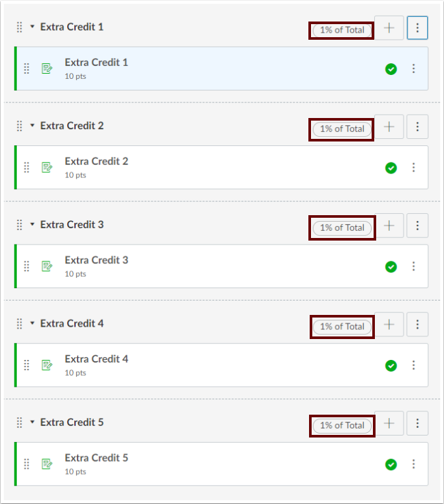Add an assignment to Extra Credit 1 group

coord(389,28)
